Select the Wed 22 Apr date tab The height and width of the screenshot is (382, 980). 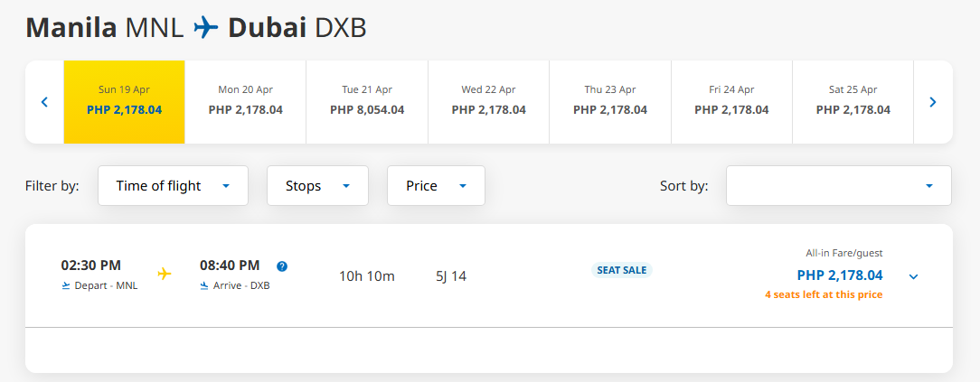tap(489, 102)
